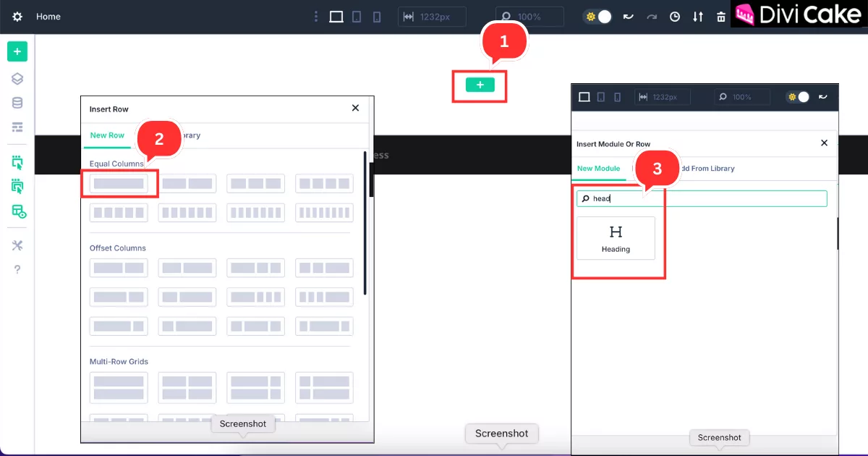Choose the two equal columns row layout
This screenshot has width=868, height=456.
[x=187, y=183]
